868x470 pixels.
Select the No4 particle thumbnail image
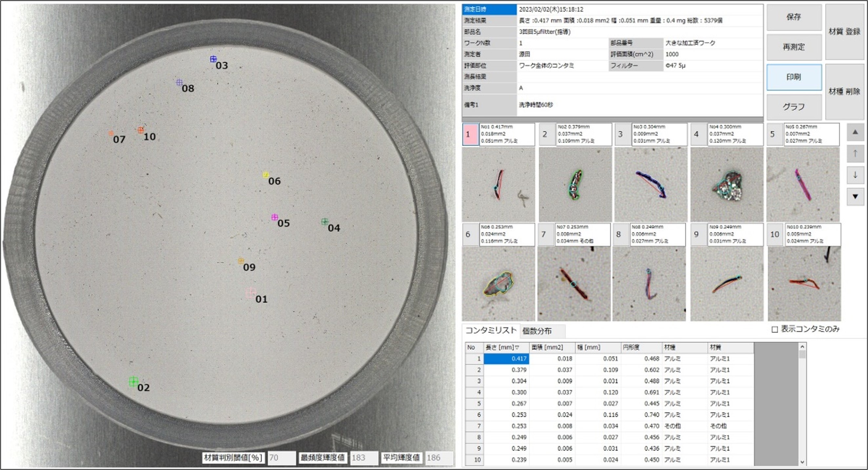coord(727,184)
